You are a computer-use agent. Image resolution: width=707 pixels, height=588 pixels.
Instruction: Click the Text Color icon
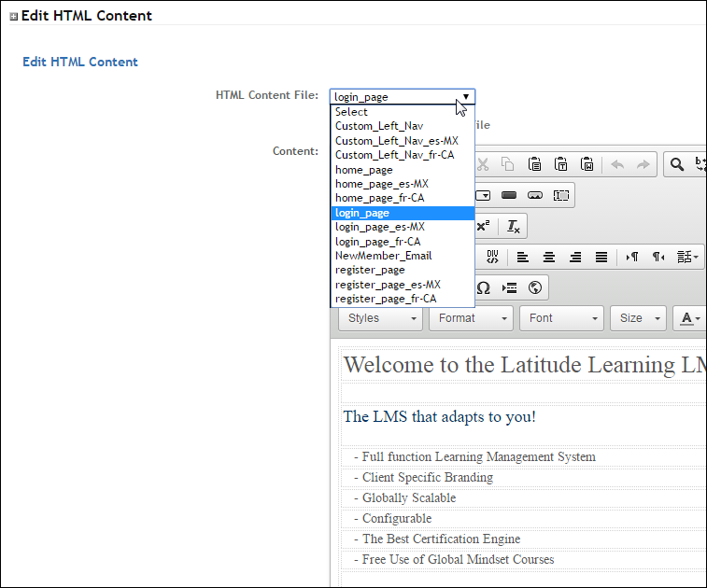point(689,318)
